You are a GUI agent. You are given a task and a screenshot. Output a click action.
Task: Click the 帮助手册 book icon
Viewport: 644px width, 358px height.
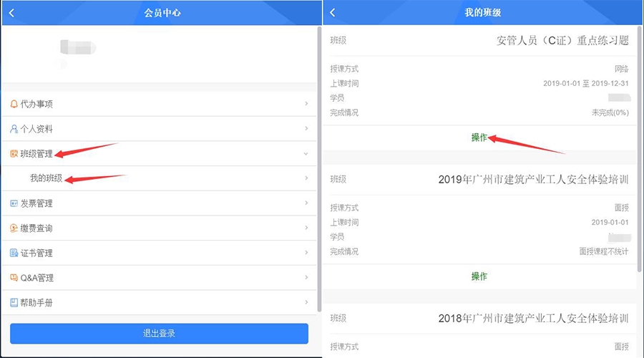click(14, 303)
